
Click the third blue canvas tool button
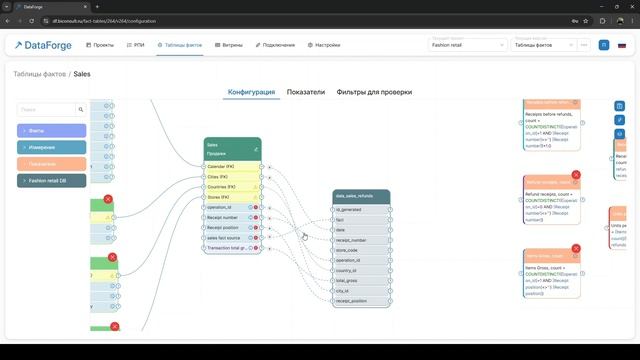coord(619,133)
